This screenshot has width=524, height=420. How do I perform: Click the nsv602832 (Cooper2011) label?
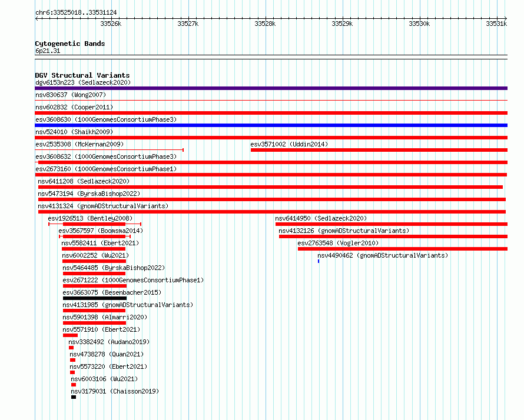pos(74,107)
